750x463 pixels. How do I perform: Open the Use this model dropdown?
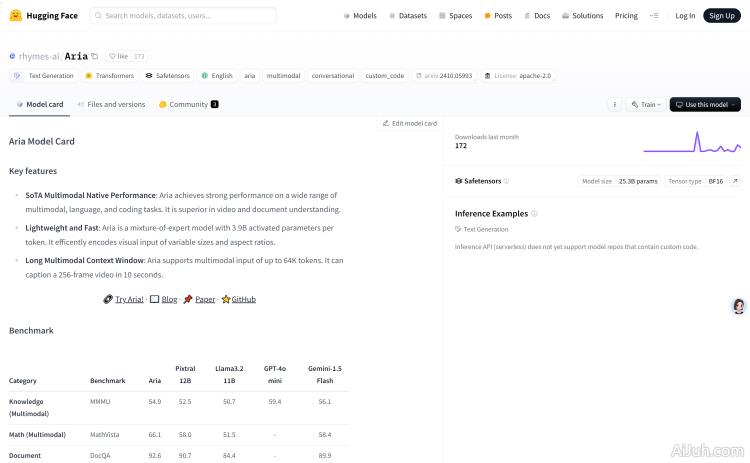pyautogui.click(x=706, y=104)
